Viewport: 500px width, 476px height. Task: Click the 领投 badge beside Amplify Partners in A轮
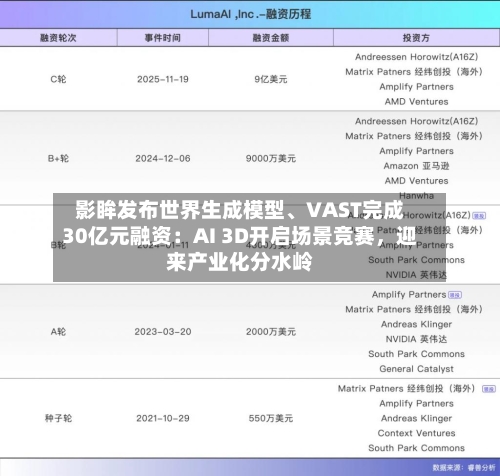pyautogui.click(x=455, y=295)
